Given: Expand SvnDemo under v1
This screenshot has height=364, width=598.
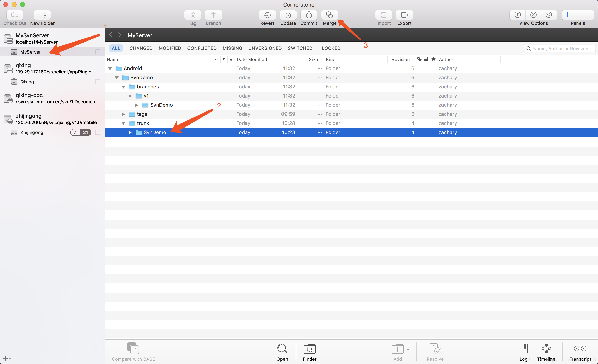Looking at the screenshot, I should pyautogui.click(x=137, y=105).
